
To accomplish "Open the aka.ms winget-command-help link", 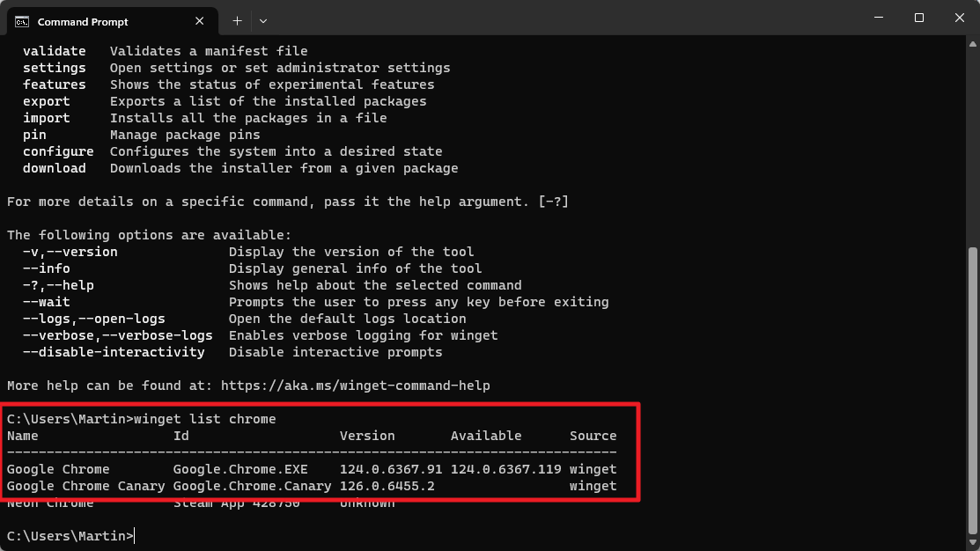I will pos(355,386).
